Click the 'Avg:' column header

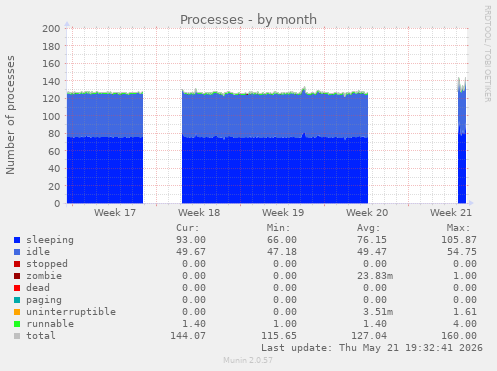pyautogui.click(x=369, y=228)
